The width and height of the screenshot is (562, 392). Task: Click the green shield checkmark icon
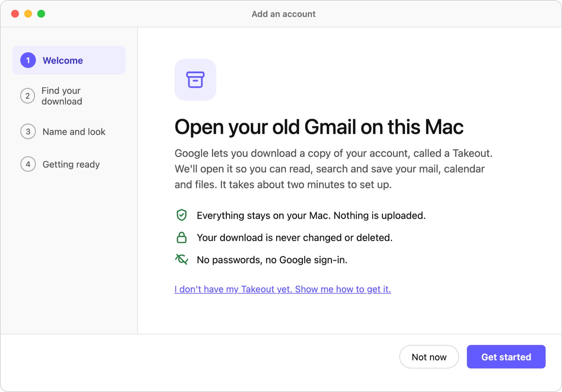click(x=182, y=215)
